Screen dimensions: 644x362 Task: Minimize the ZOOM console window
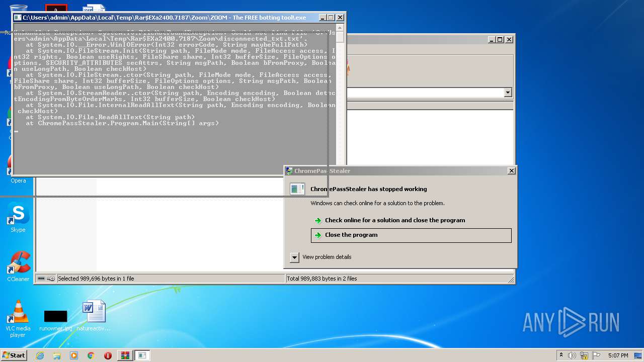323,18
